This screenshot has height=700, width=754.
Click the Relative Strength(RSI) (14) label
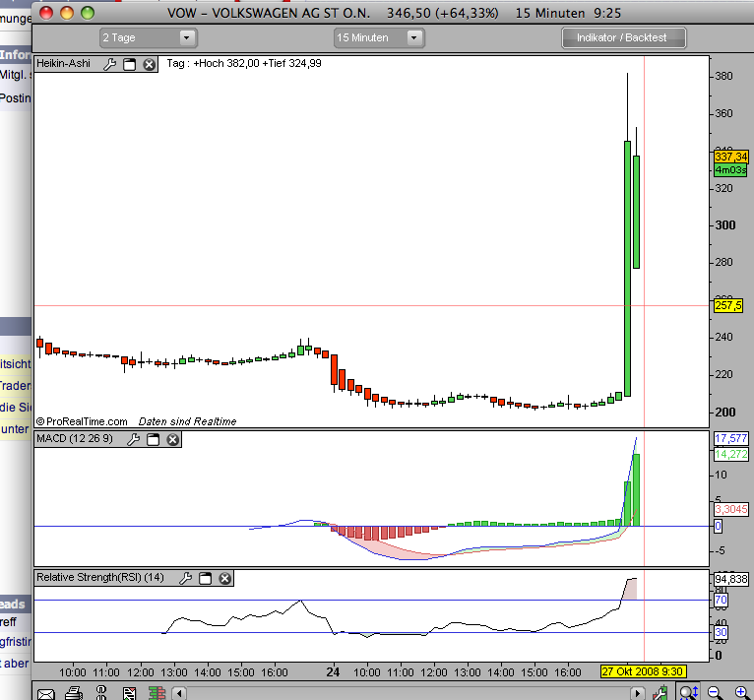(100, 577)
